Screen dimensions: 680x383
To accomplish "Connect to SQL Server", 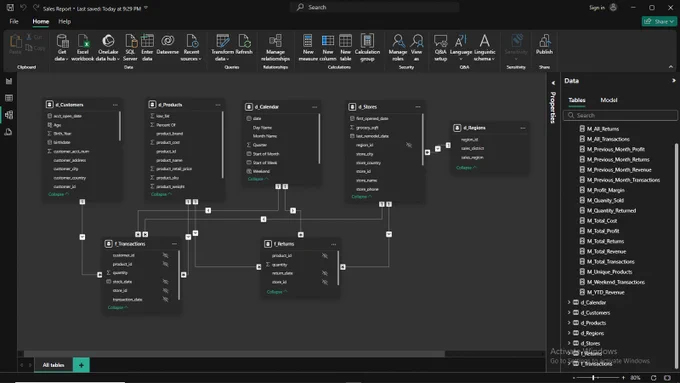I will [x=130, y=48].
